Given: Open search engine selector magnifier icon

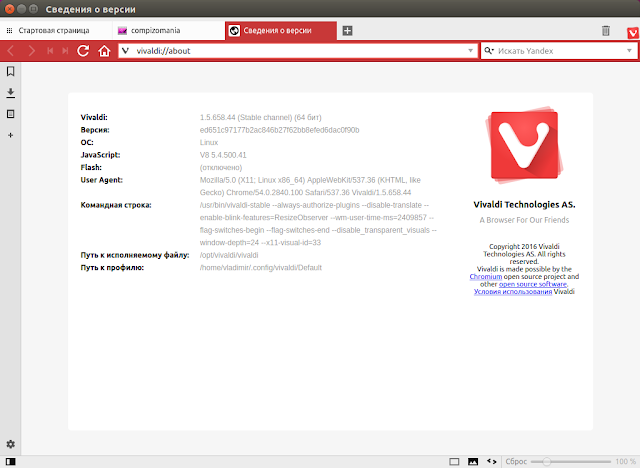Looking at the screenshot, I should [x=489, y=51].
